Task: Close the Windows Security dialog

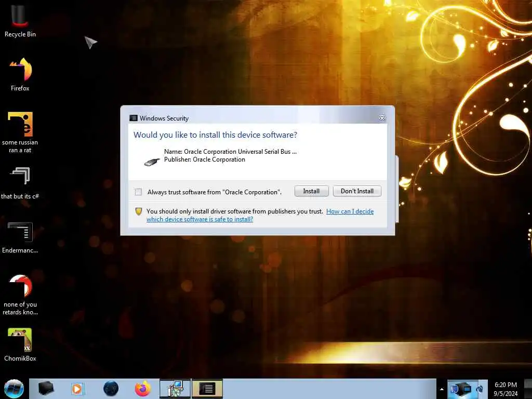Action: [x=382, y=118]
